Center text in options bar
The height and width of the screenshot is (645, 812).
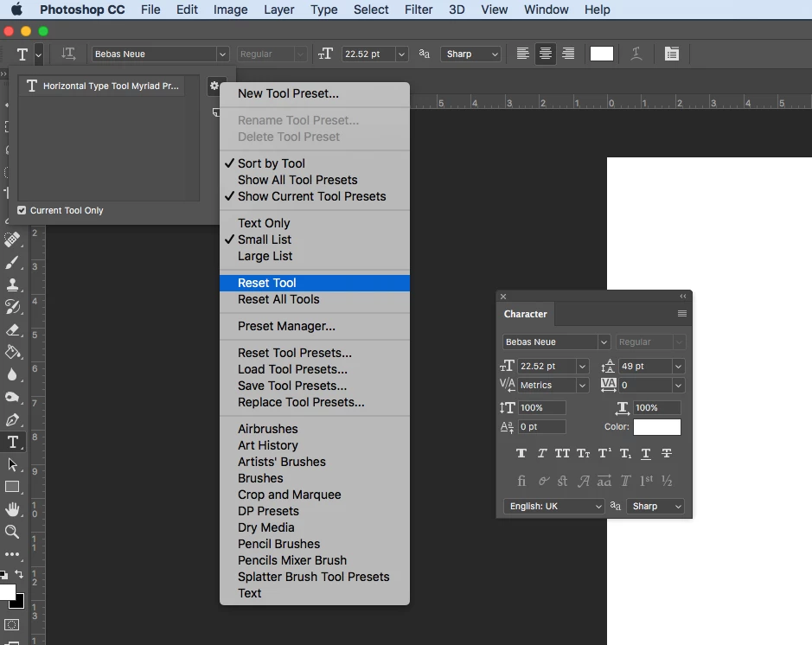pos(546,54)
